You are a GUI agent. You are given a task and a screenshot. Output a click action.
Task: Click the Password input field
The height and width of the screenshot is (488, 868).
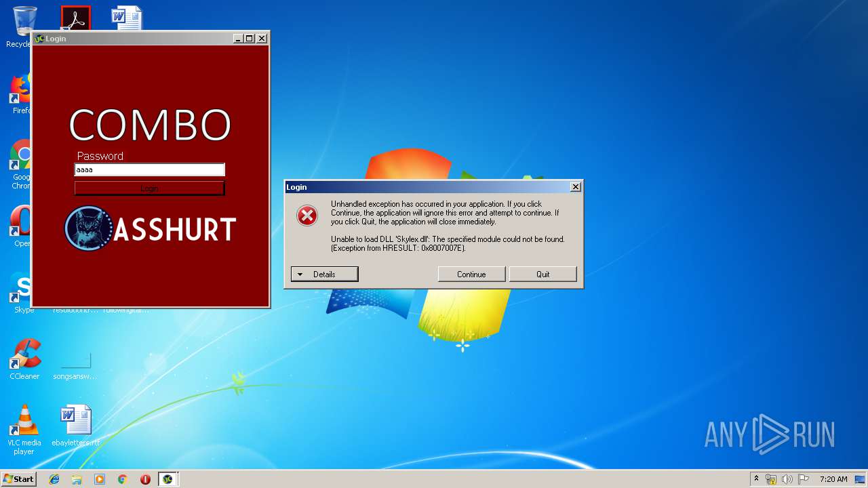click(149, 169)
